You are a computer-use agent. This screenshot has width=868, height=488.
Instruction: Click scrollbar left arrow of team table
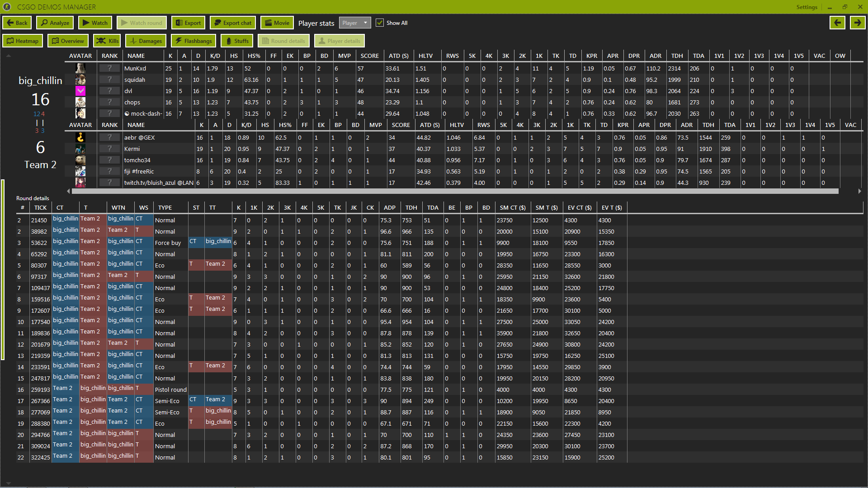(68, 191)
